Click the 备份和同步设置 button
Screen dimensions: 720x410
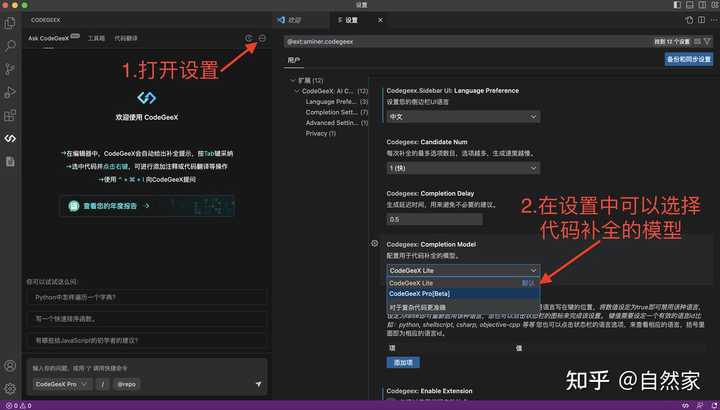(689, 59)
